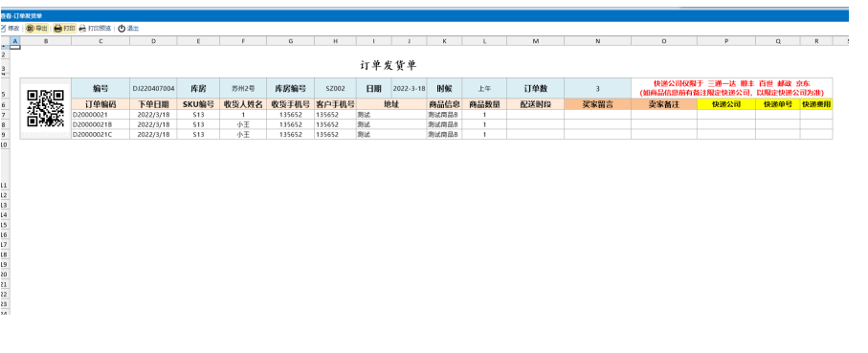Select column G header
This screenshot has height=353, width=868.
(291, 41)
